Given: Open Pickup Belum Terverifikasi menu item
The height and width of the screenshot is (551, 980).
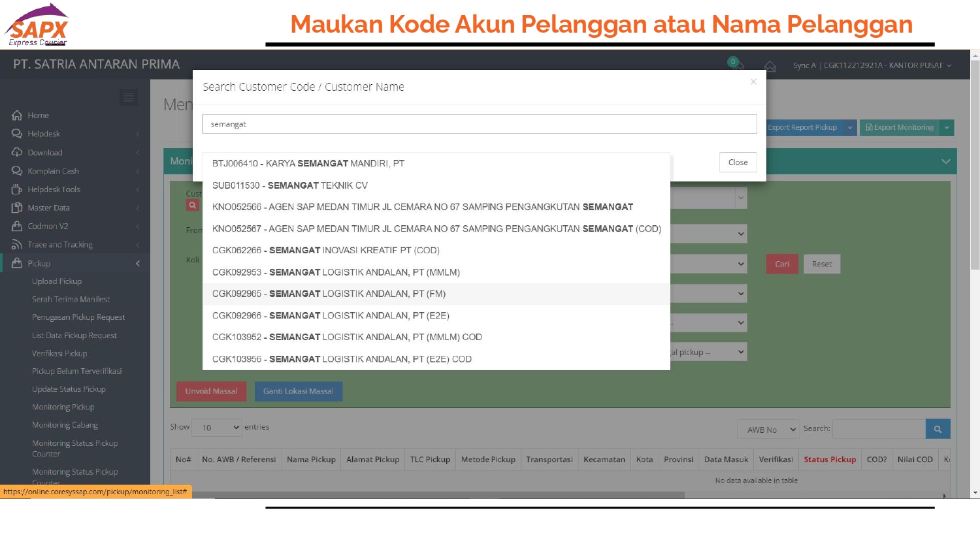Looking at the screenshot, I should (x=77, y=371).
